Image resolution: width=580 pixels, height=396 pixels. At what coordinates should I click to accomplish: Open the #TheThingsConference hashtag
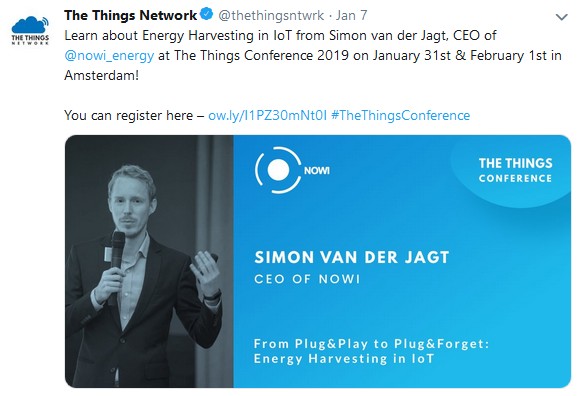(400, 115)
